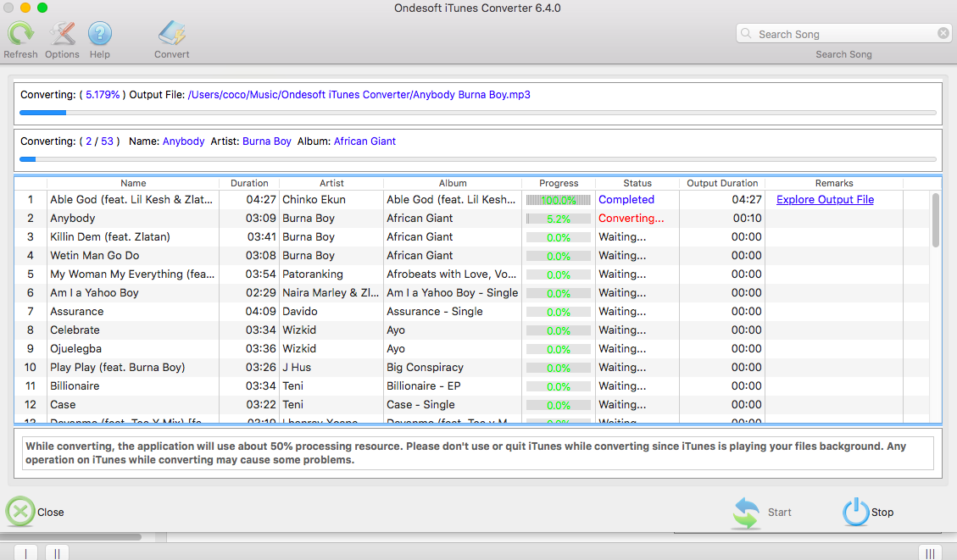
Task: Click album Case - Single cell
Action: coord(453,404)
